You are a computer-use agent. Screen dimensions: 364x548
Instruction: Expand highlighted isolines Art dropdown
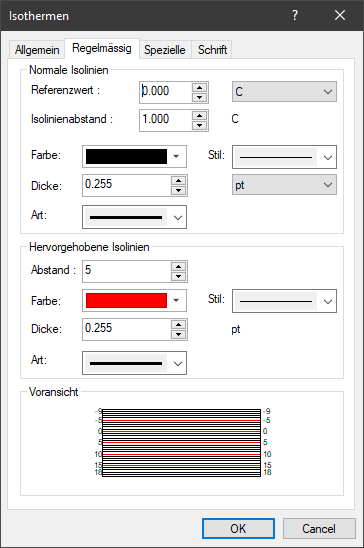point(134,363)
